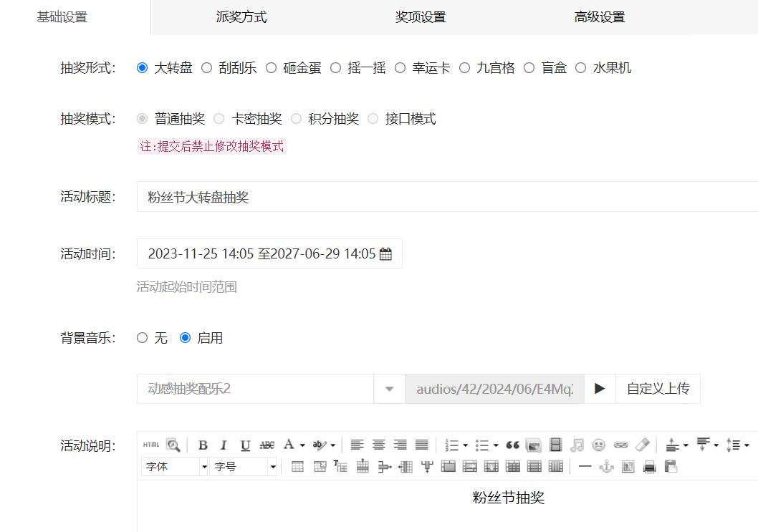The image size is (758, 532).
Task: Expand unordered list style arrow
Action: (496, 445)
